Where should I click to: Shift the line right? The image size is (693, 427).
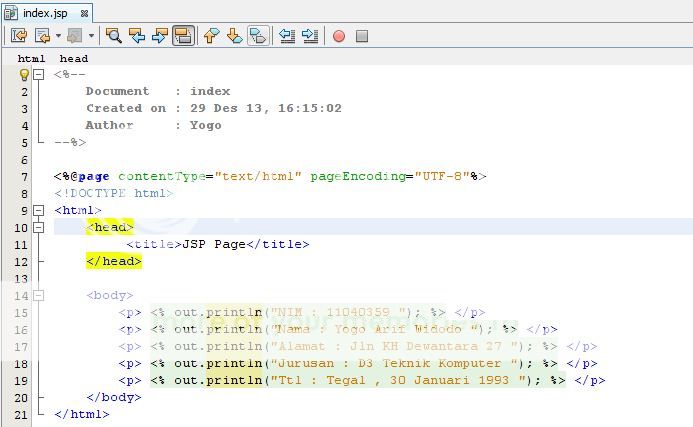pyautogui.click(x=310, y=36)
